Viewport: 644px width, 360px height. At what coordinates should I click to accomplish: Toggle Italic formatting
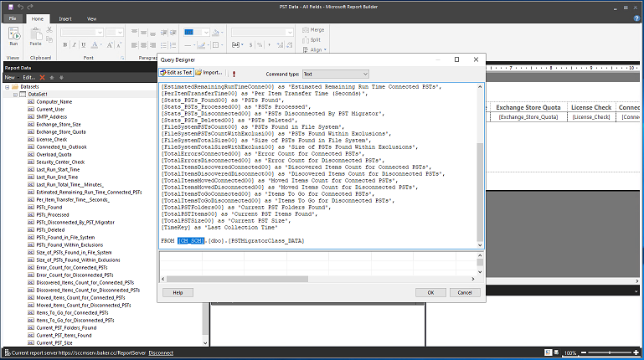(x=75, y=44)
